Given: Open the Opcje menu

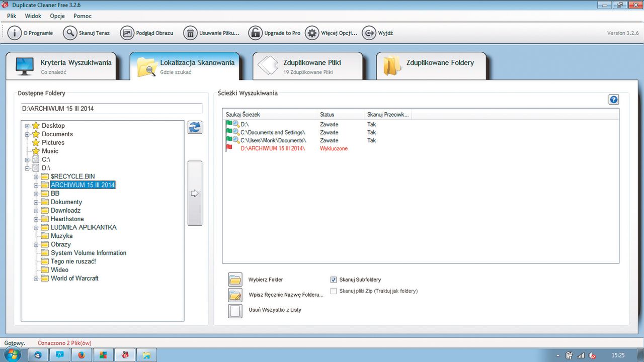Looking at the screenshot, I should click(x=57, y=16).
